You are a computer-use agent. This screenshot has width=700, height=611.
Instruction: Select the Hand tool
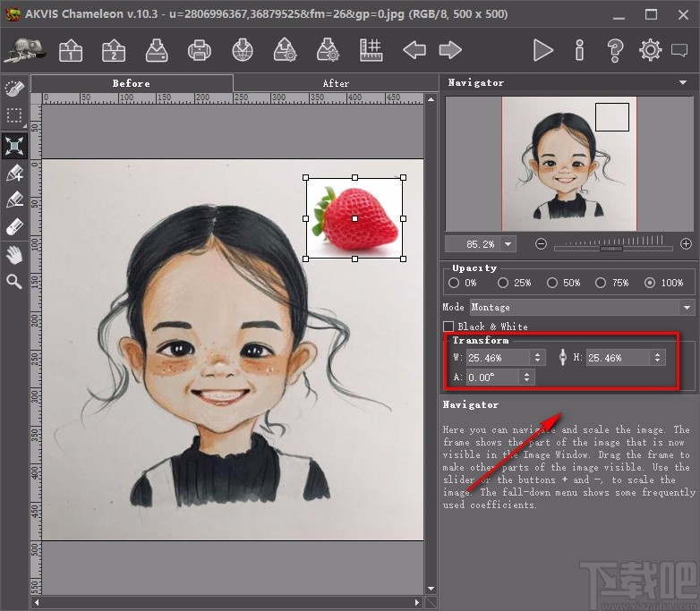14,255
